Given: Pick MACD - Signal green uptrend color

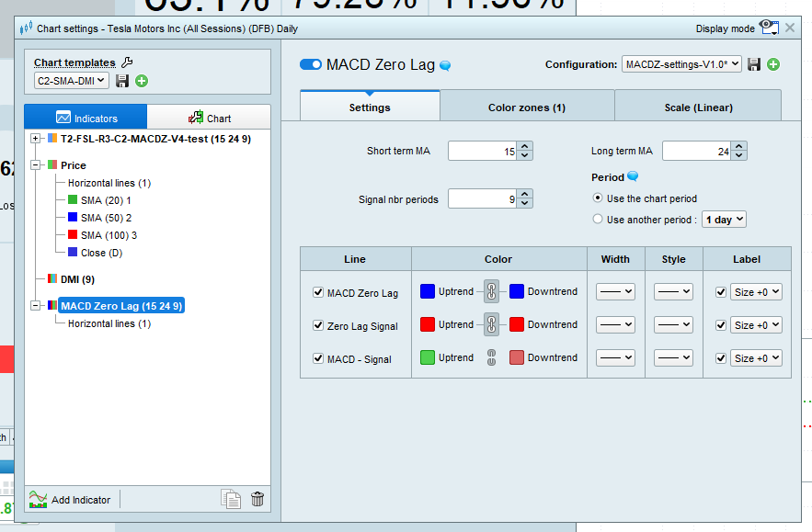Looking at the screenshot, I should point(428,357).
